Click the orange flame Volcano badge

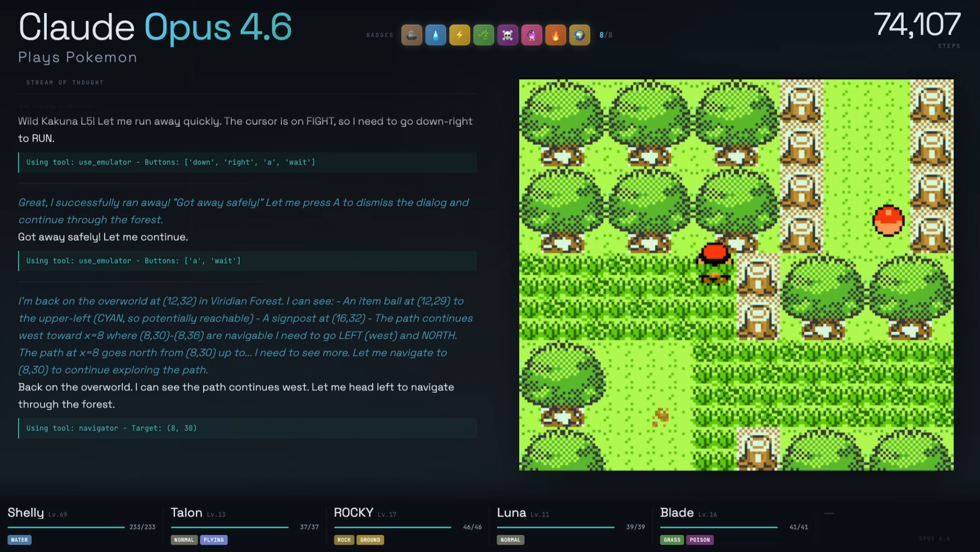556,35
